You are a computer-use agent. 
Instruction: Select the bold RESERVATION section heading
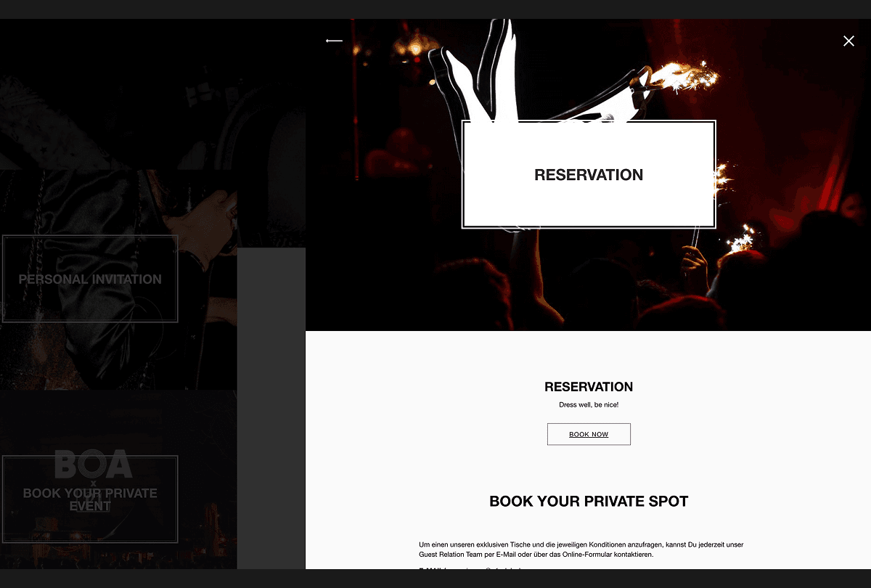tap(589, 387)
